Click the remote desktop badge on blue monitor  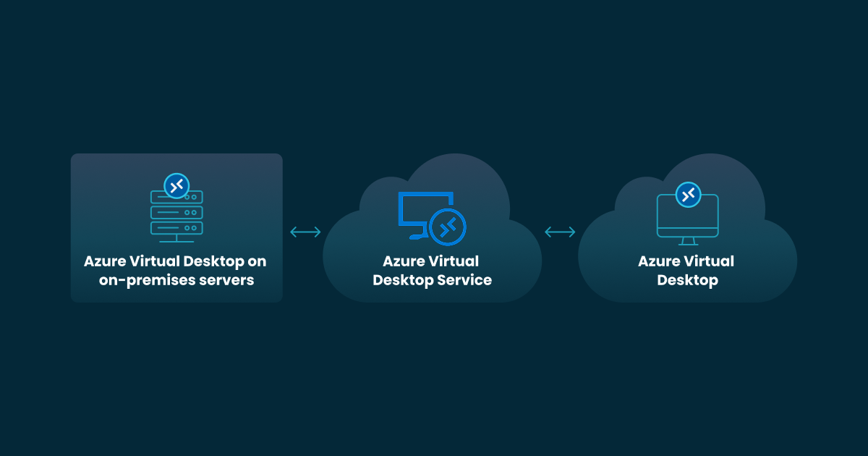[x=448, y=226]
